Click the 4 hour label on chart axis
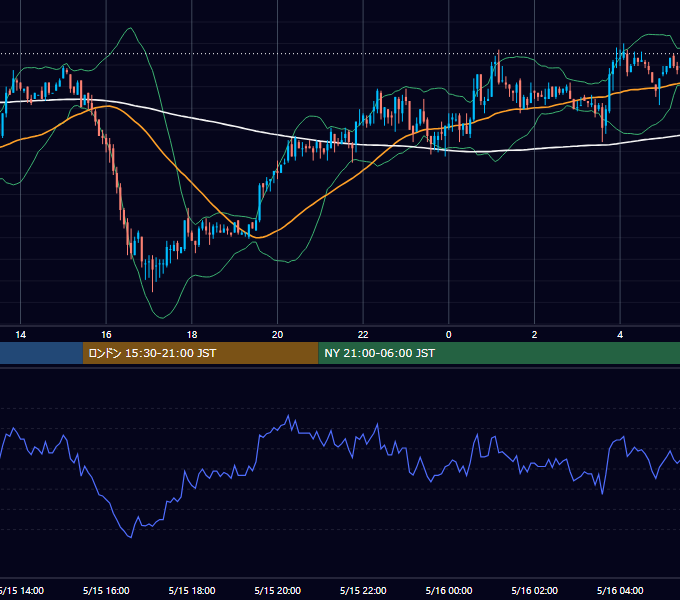 (x=620, y=335)
